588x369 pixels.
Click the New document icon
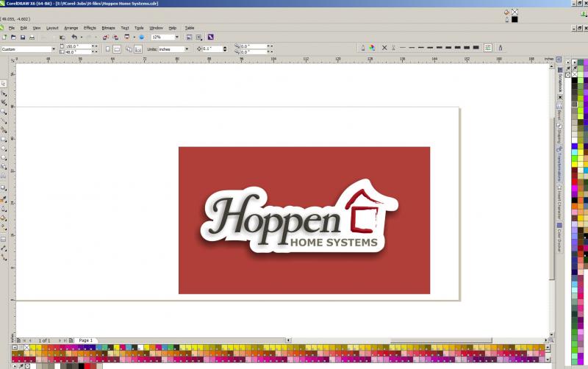4,37
